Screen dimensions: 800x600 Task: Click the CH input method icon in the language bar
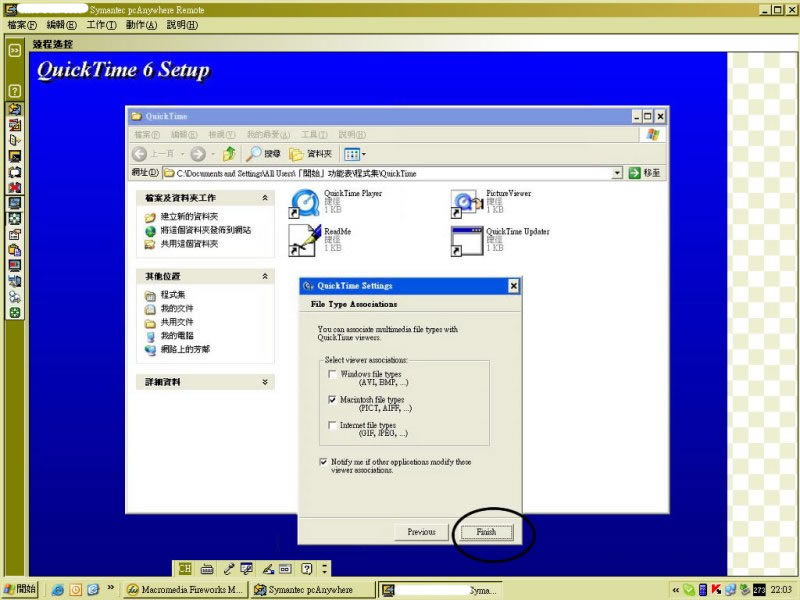[x=185, y=568]
